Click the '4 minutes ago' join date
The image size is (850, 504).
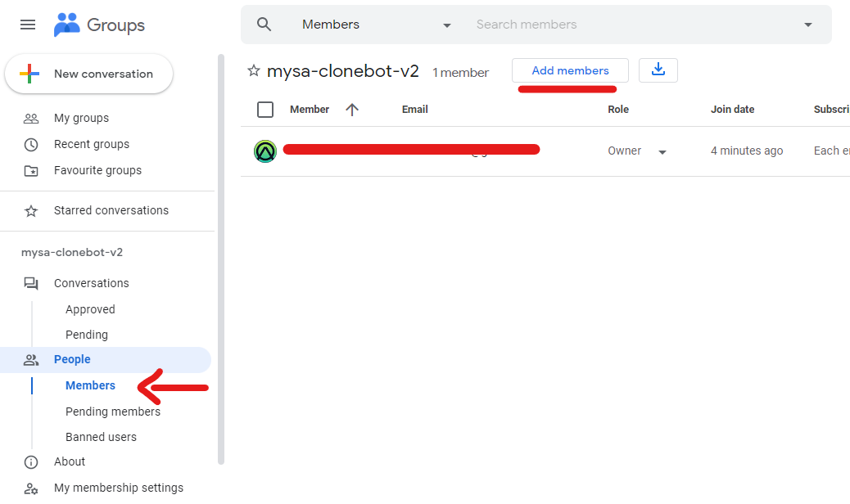pyautogui.click(x=747, y=151)
